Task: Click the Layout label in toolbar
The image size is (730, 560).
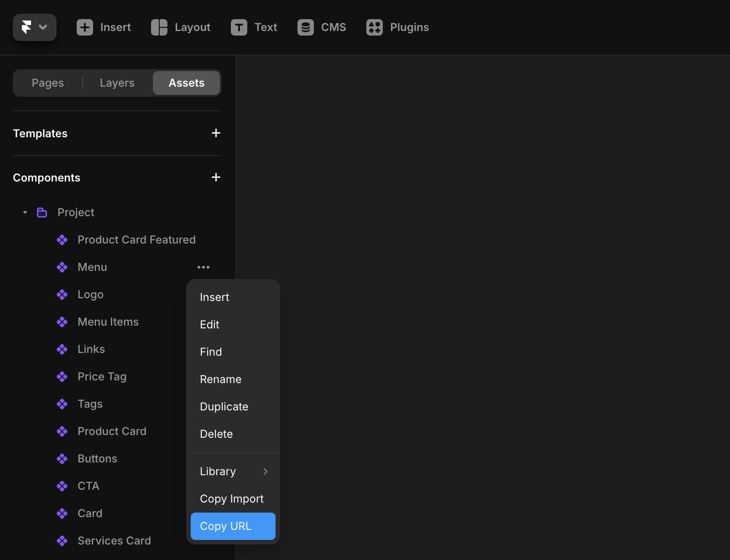Action: 193,27
